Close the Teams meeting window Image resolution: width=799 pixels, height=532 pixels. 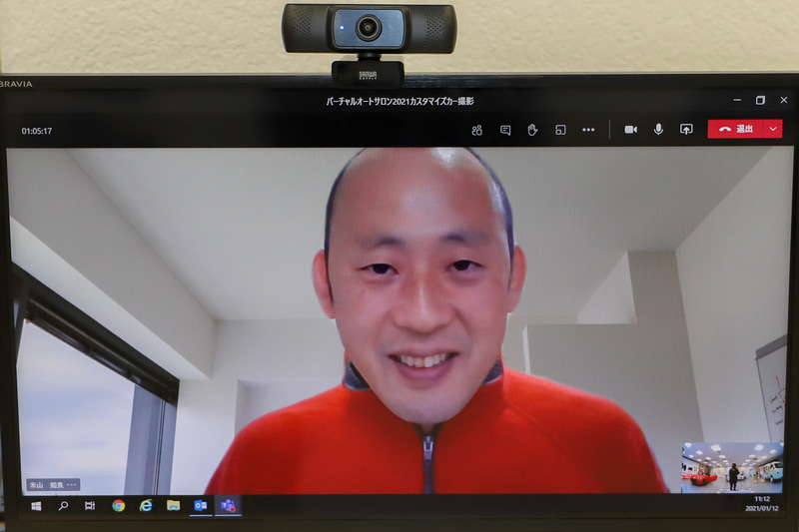pyautogui.click(x=784, y=100)
